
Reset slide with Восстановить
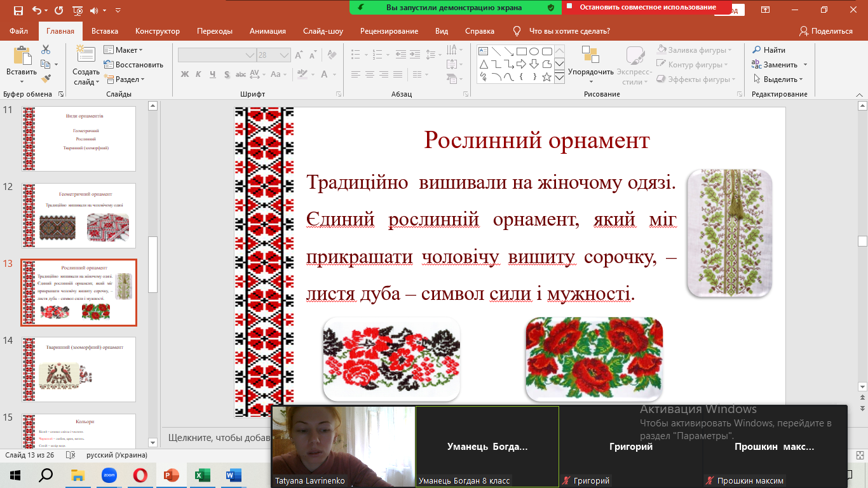133,65
